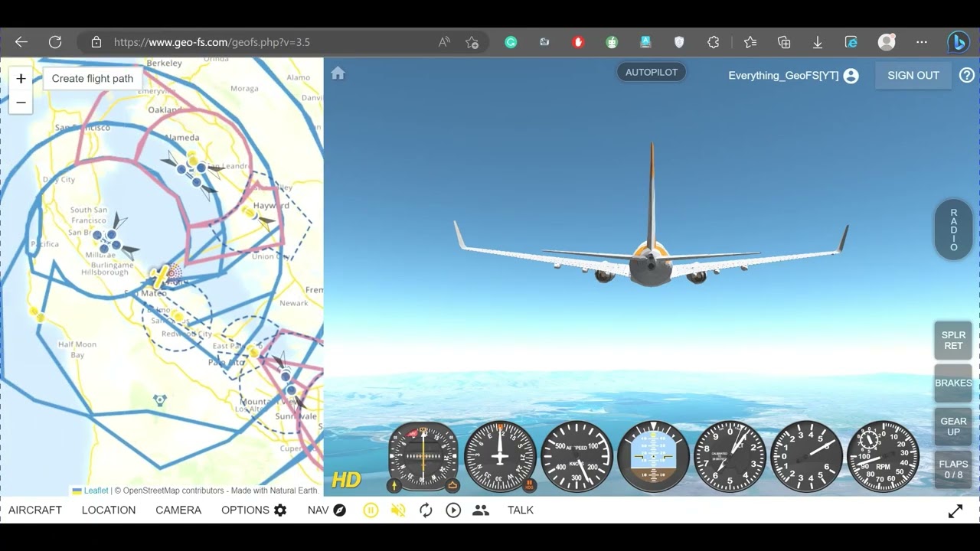Click the heading compass gauge
Image resolution: width=980 pixels, height=551 pixels.
500,457
